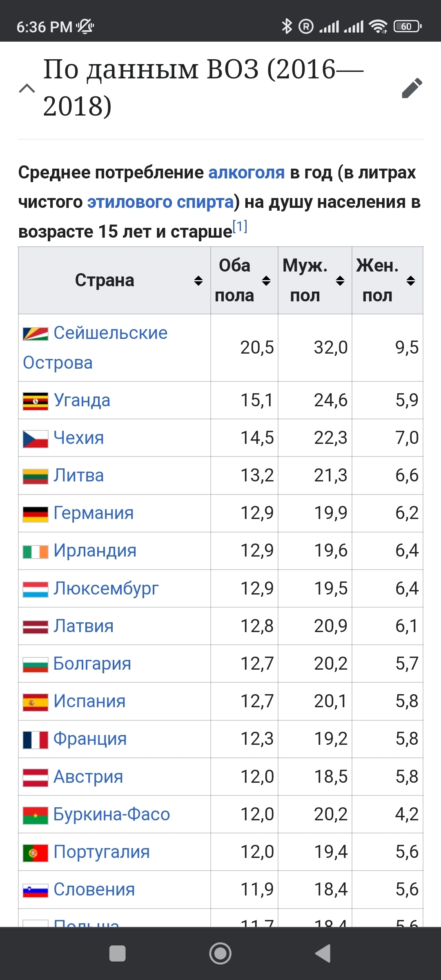The height and width of the screenshot is (980, 441).
Task: Open footnote reference [1]
Action: click(240, 226)
